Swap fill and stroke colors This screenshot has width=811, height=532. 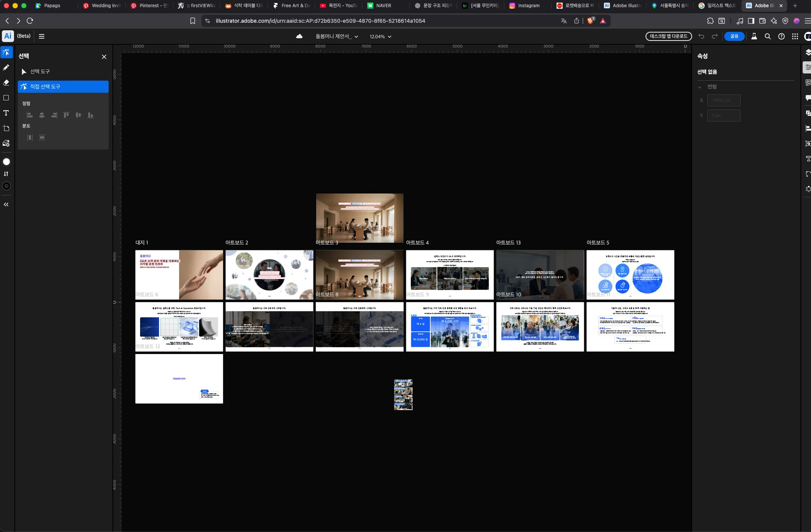(x=6, y=174)
